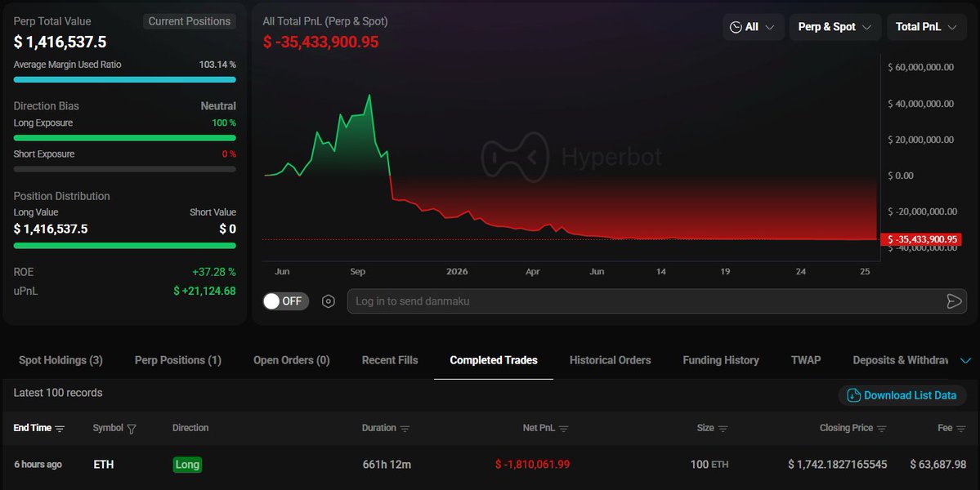
Task: Expand the tabs overflow chevron
Action: point(965,361)
